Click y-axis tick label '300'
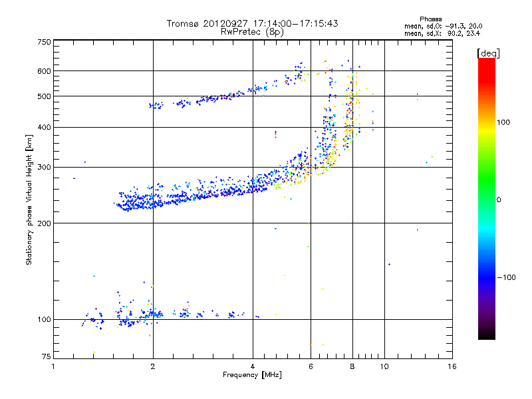The height and width of the screenshot is (399, 532). click(x=44, y=168)
